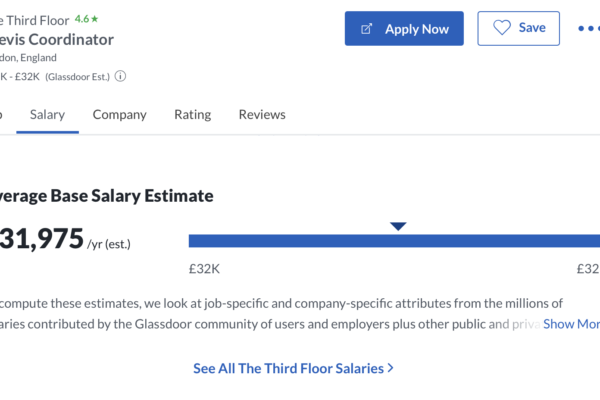Select the Salary tab
The height and width of the screenshot is (400, 600).
pos(47,115)
